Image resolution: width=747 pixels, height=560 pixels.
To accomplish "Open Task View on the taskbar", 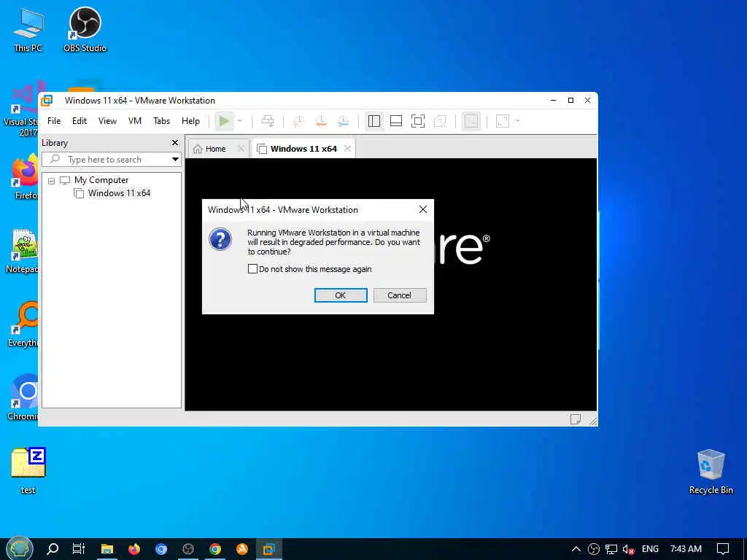I will pyautogui.click(x=79, y=549).
